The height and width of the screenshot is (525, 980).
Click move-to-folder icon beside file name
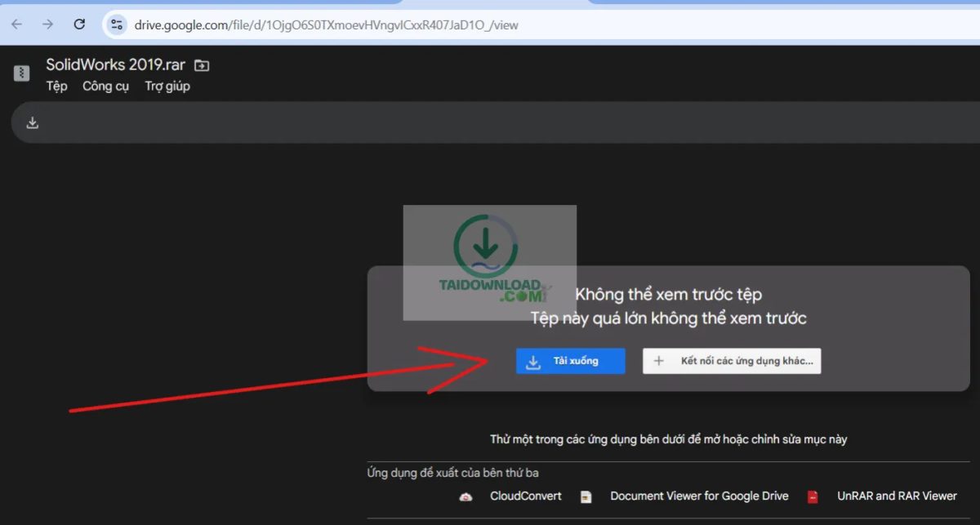202,66
